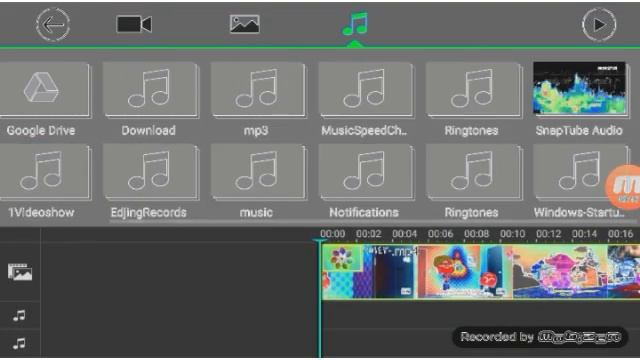Click the EdjingRecords label text
This screenshot has height=360, width=640.
pyautogui.click(x=149, y=213)
